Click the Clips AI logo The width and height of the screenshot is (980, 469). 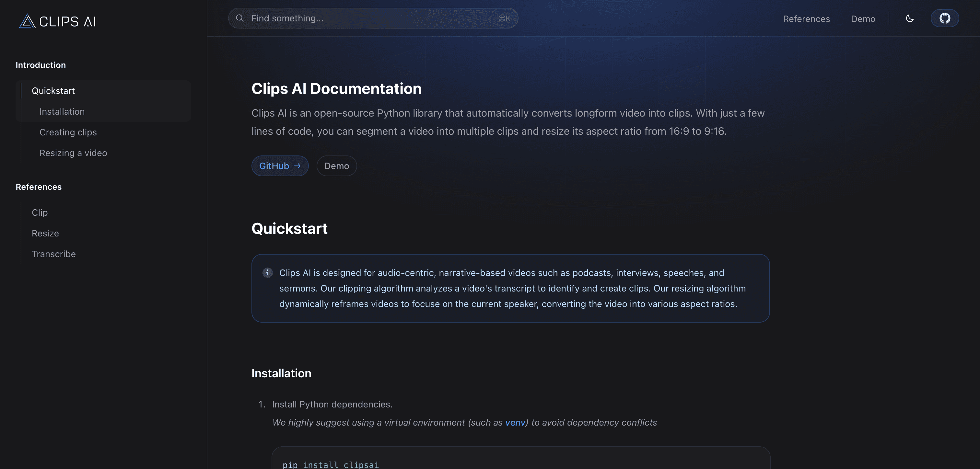coord(57,21)
